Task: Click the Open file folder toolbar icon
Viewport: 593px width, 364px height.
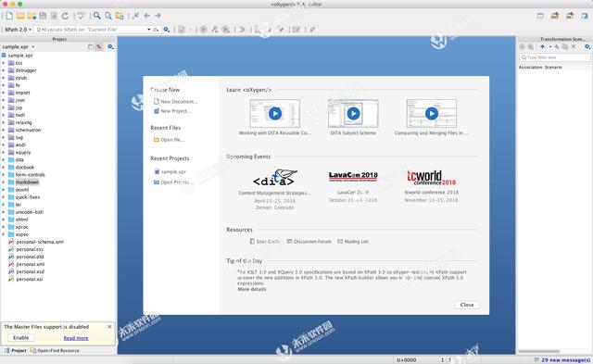Action: coord(20,16)
